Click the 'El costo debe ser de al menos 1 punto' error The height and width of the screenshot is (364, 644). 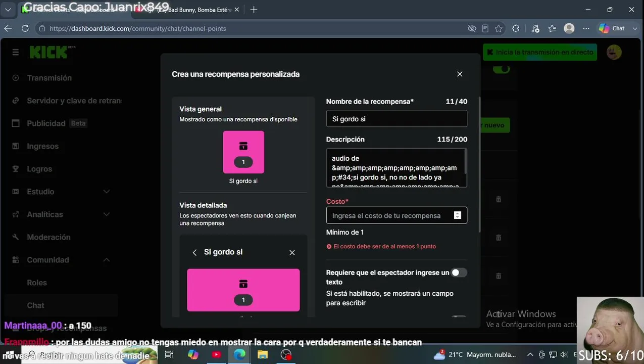point(385,246)
